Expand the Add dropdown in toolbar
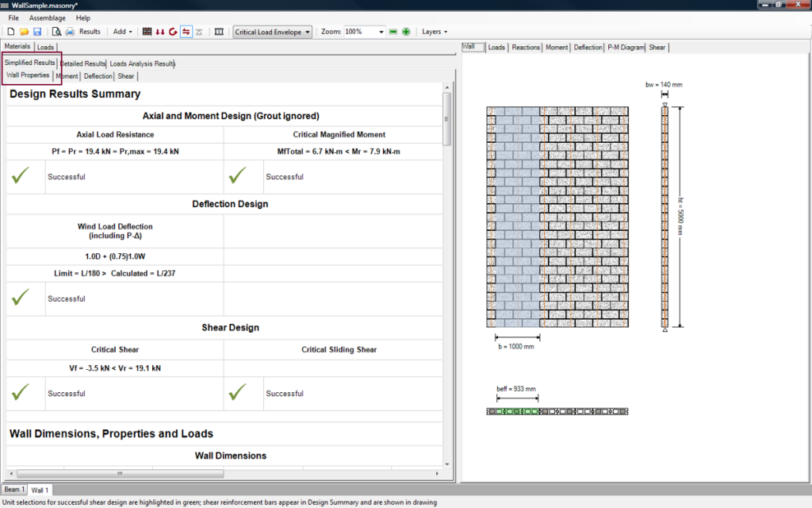Viewport: 812px width, 508px height. click(122, 32)
